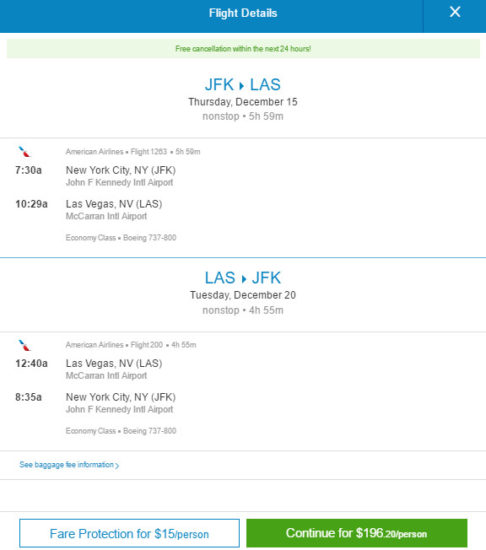This screenshot has width=486, height=550.
Task: Click Thursday, December 15 date
Action: tap(243, 102)
